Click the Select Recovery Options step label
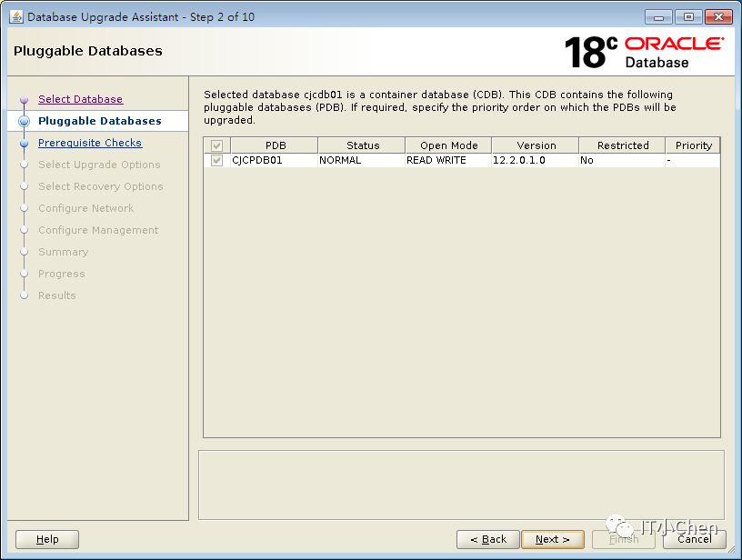Viewport: 742px width, 560px height. (101, 186)
